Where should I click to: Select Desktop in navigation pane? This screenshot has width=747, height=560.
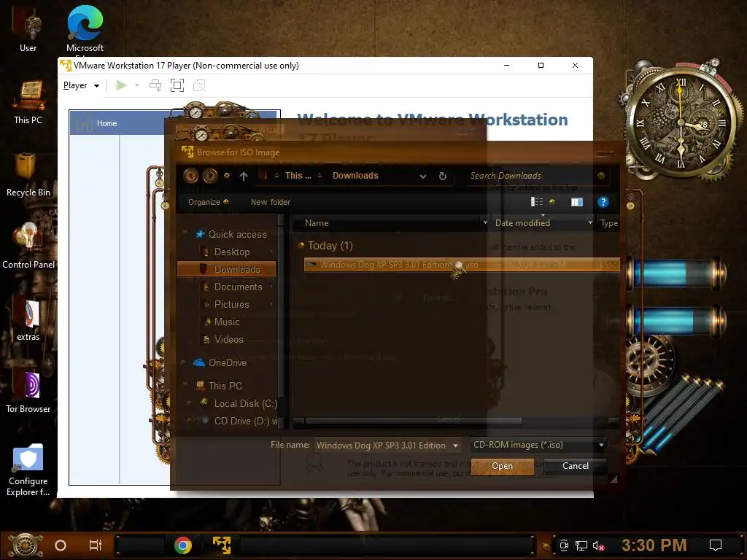coord(231,252)
